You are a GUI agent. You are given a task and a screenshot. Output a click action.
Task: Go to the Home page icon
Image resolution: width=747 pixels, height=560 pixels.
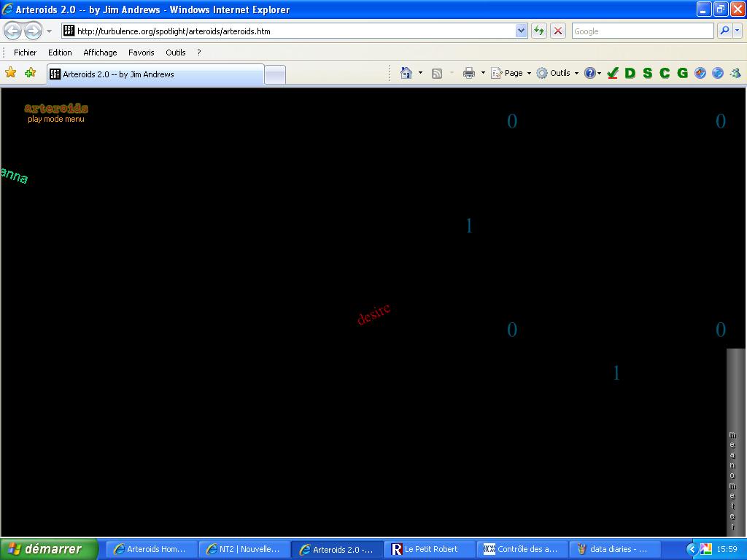(406, 73)
